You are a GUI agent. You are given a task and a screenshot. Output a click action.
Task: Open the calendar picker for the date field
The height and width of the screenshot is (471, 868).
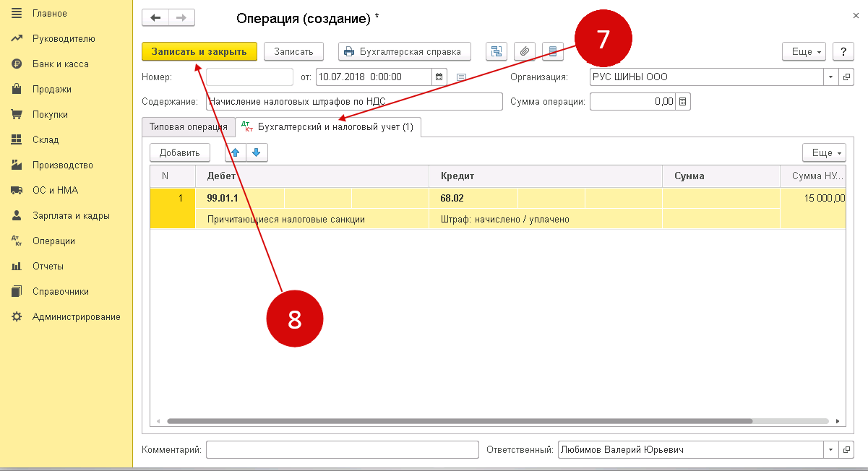click(x=439, y=77)
